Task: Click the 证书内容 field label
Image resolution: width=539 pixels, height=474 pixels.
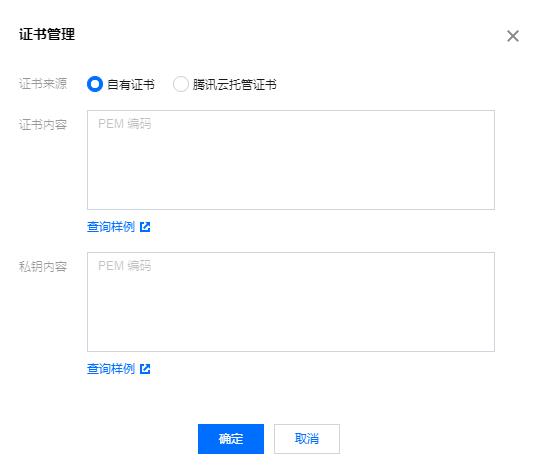Action: [x=43, y=124]
